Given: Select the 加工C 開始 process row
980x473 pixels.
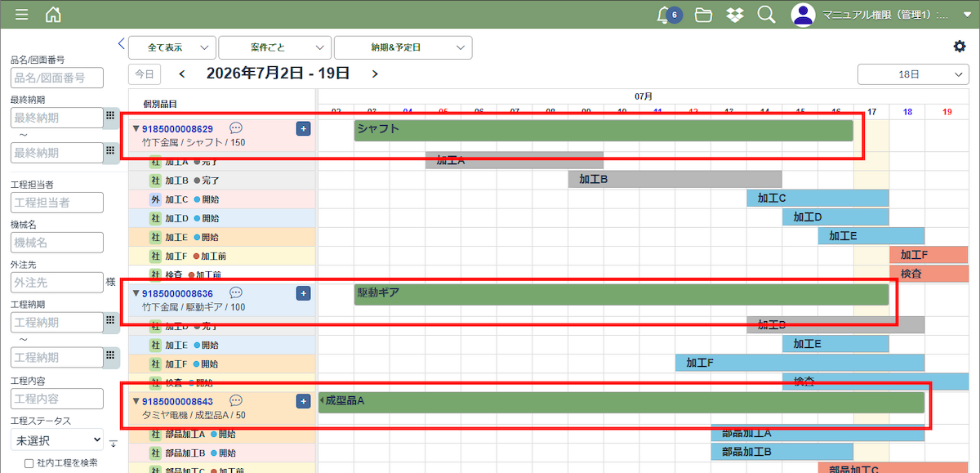Looking at the screenshot, I should point(222,199).
